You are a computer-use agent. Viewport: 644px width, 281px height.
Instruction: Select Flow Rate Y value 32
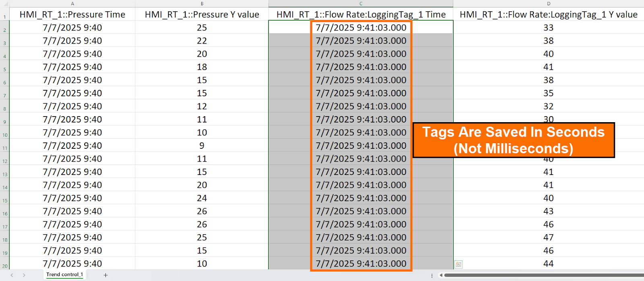[549, 106]
